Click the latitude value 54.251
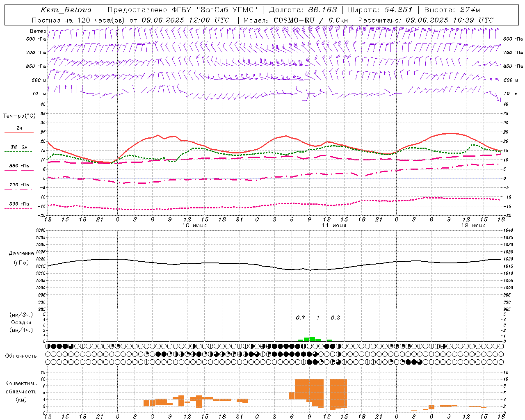Image resolution: width=525 pixels, height=420 pixels. tap(398, 10)
